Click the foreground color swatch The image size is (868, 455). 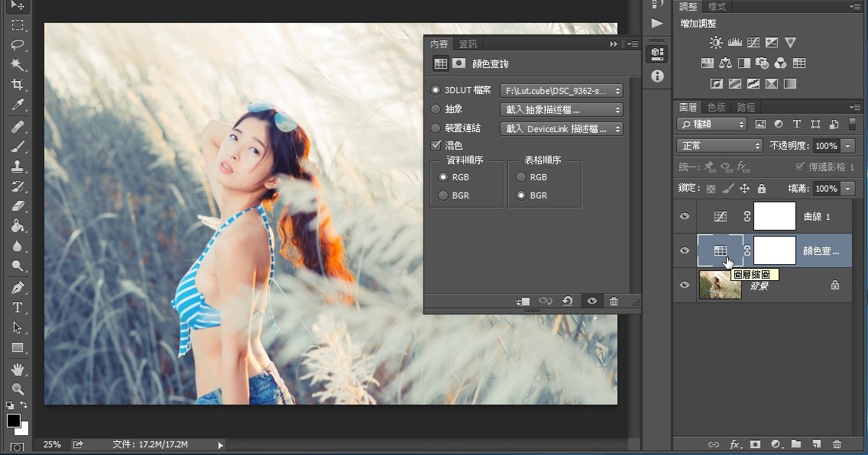point(13,421)
